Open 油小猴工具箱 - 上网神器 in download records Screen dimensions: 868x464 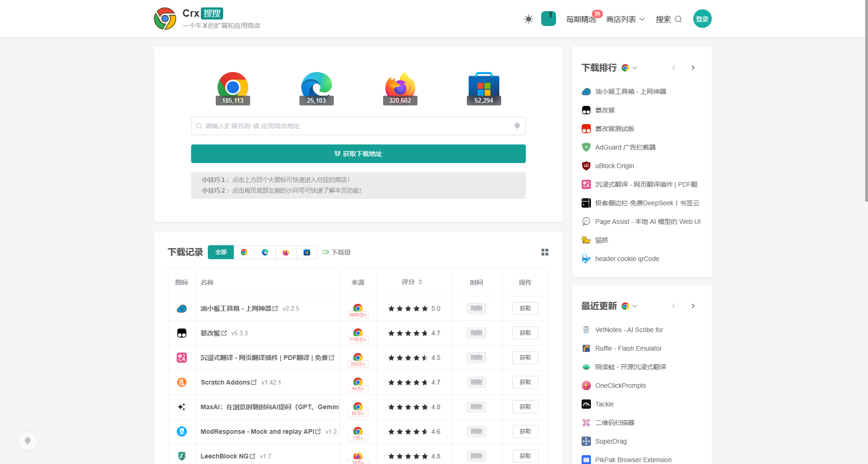point(239,308)
